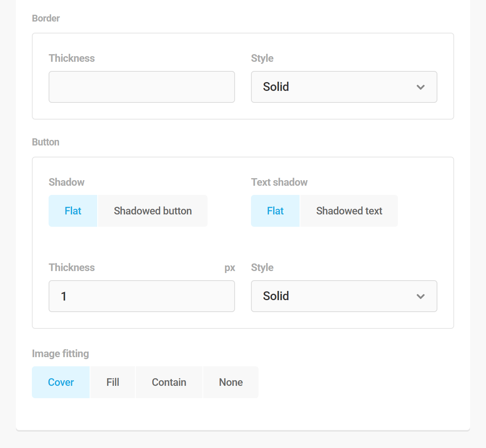Open the Border Style dropdown
The width and height of the screenshot is (486, 448).
pyautogui.click(x=344, y=87)
